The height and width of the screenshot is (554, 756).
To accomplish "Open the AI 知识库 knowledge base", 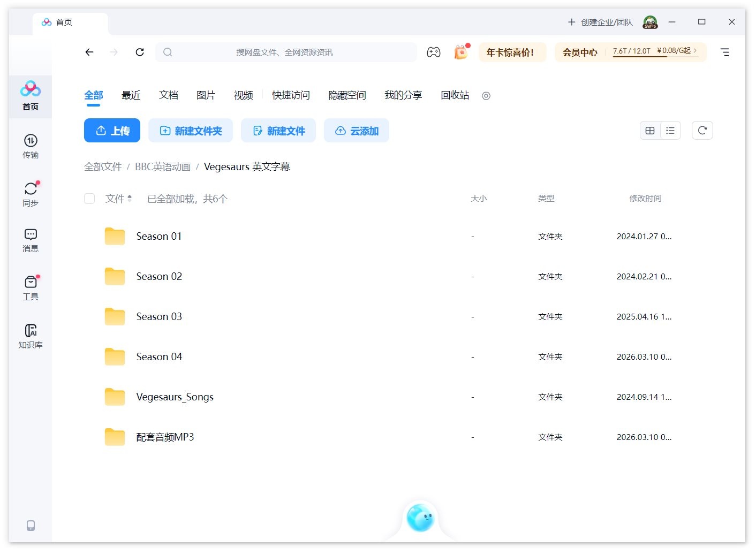I will (30, 336).
